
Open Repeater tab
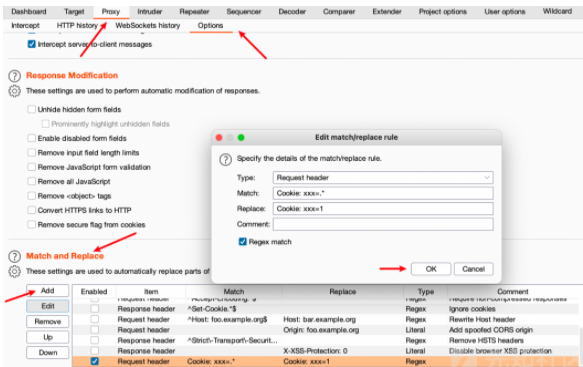194,12
